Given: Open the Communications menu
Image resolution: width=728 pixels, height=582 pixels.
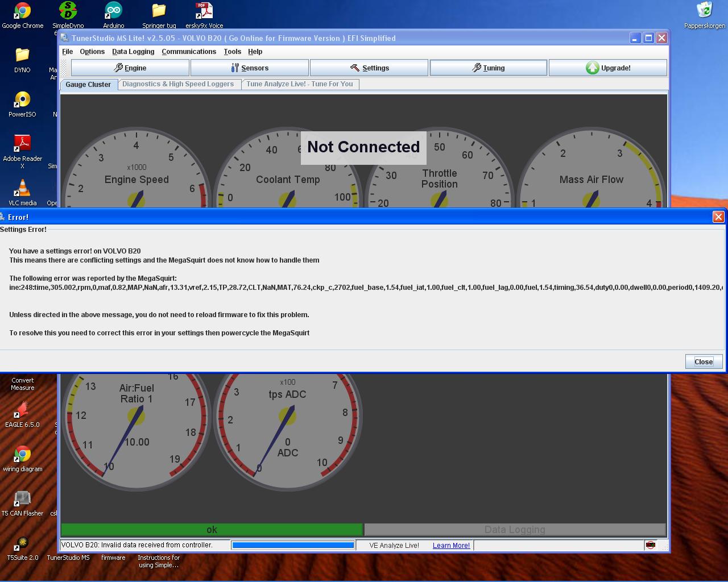Looking at the screenshot, I should (x=189, y=52).
